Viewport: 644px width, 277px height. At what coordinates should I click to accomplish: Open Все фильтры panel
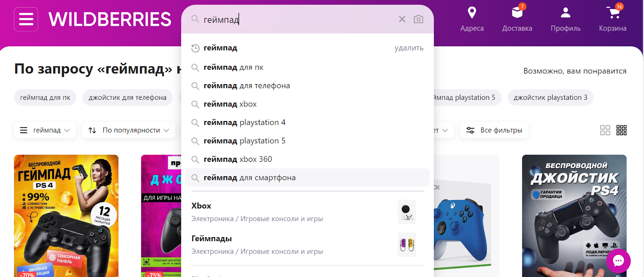tap(494, 130)
